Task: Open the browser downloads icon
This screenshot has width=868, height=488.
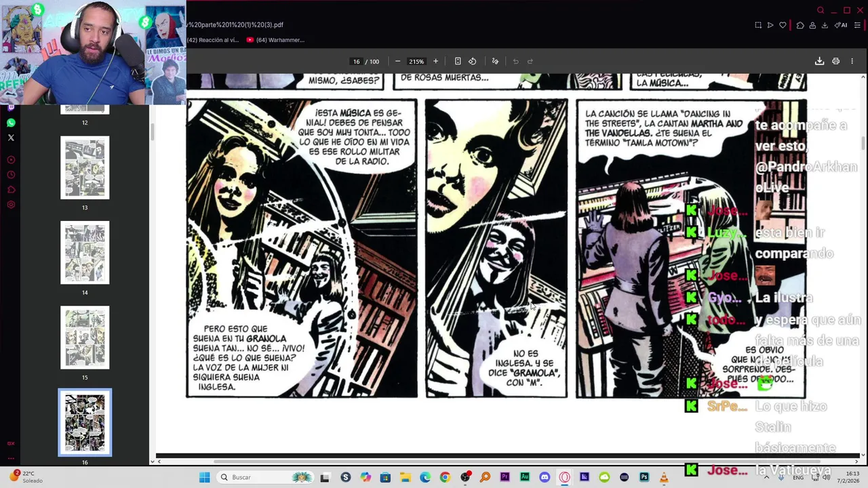Action: coord(825,25)
